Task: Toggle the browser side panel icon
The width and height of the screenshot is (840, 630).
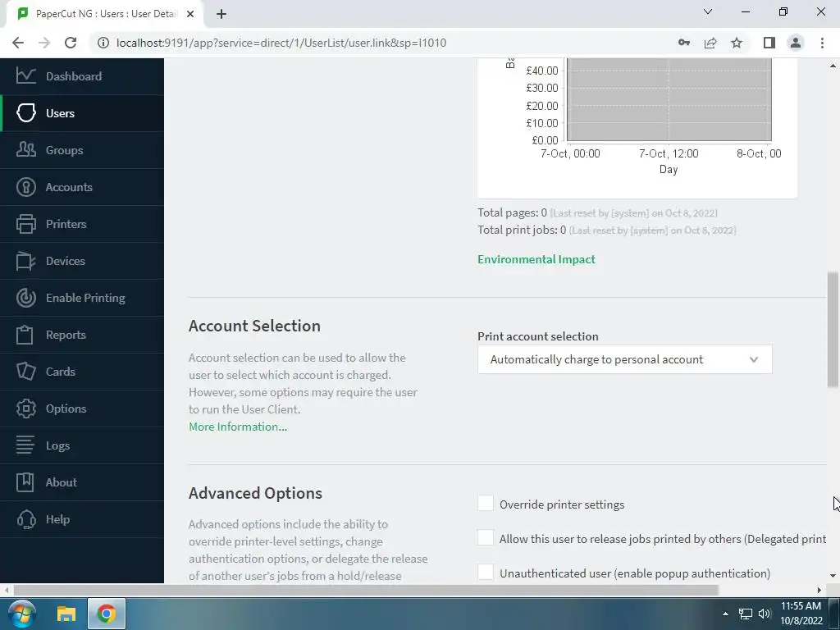Action: (769, 43)
